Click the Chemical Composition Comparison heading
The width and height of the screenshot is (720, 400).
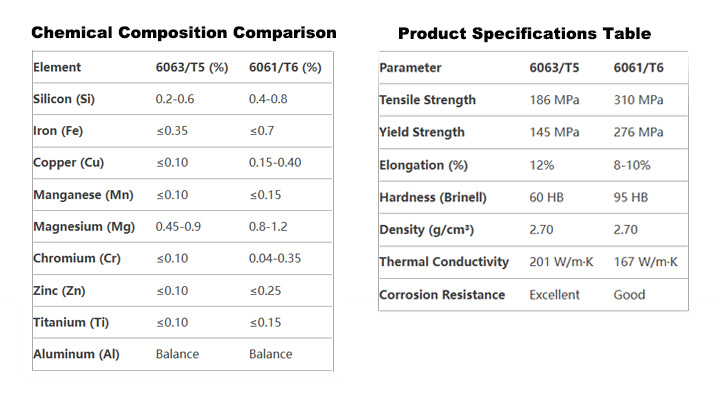coord(184,33)
